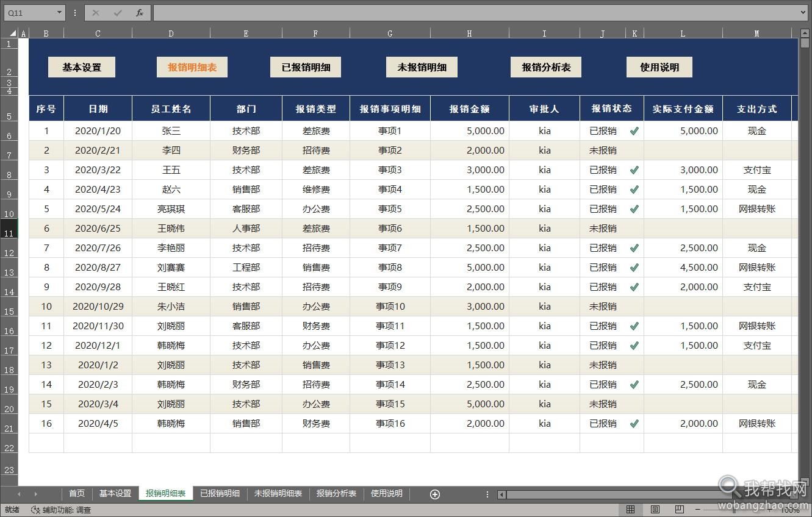
Task: Click the green checkmark in the 事项14 row
Action: (634, 384)
